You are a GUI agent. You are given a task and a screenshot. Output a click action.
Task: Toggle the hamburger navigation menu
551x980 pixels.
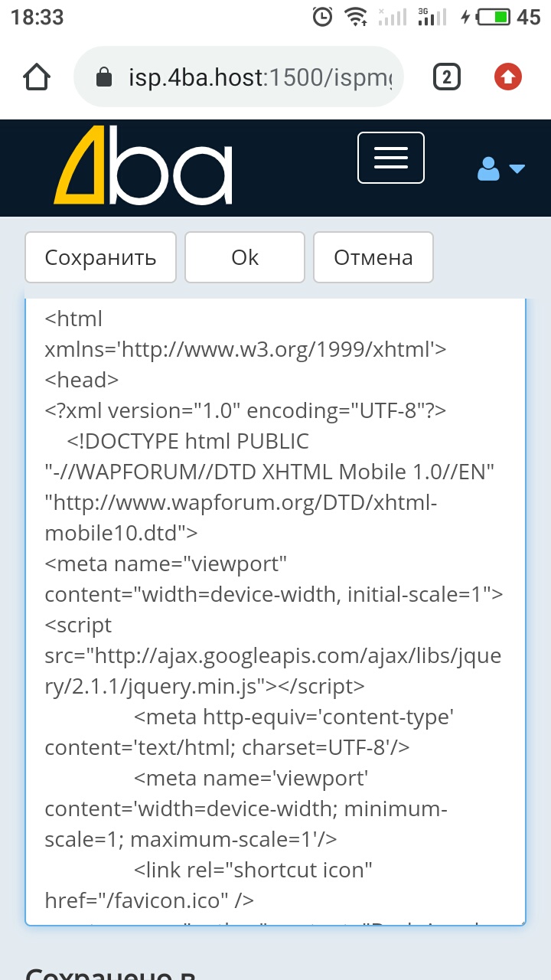391,158
